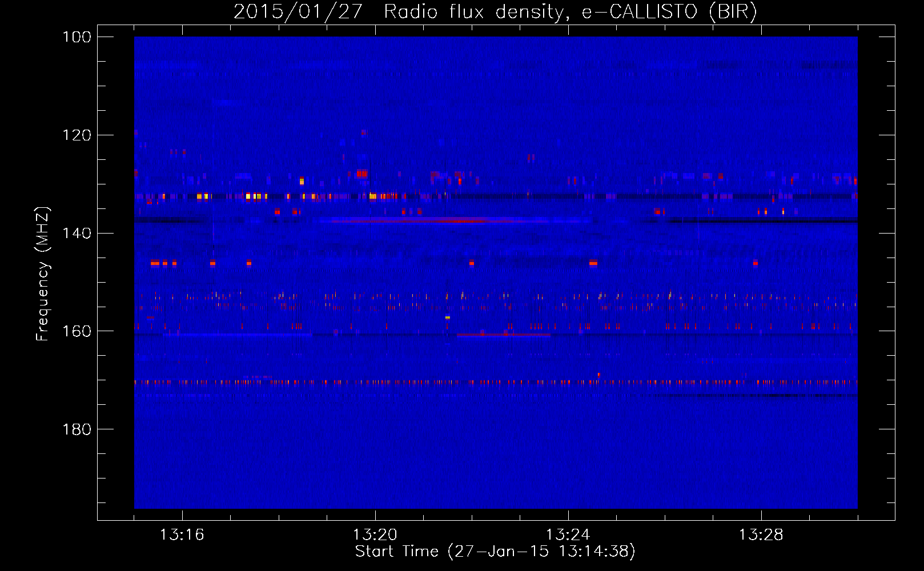Select the 120 frequency tick label
The image size is (924, 571).
pyautogui.click(x=77, y=135)
